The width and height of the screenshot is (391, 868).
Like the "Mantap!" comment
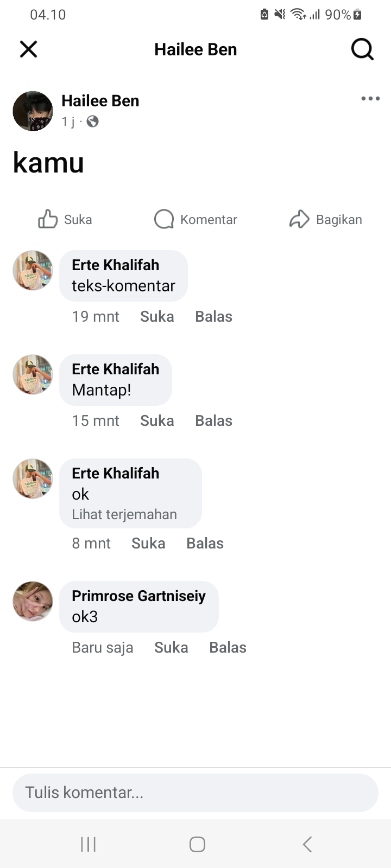coord(157,421)
